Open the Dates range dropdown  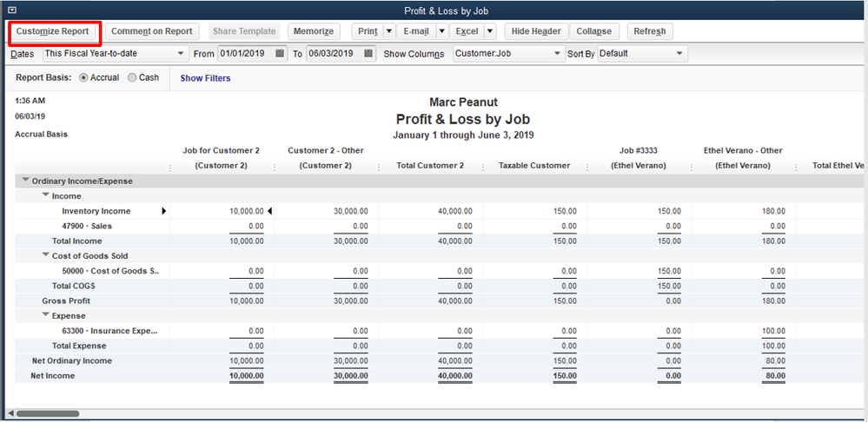(181, 54)
